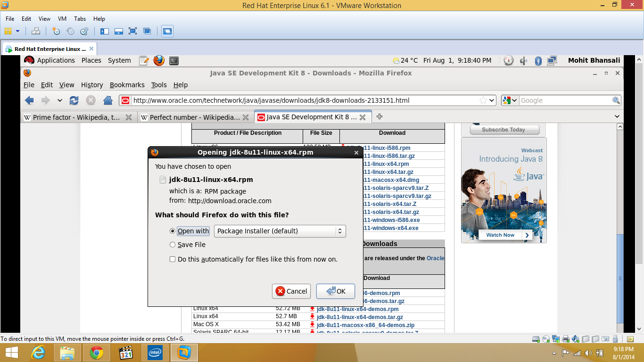The image size is (644, 362).
Task: Toggle the thumbnail bar view icon in VMware
Action: click(x=119, y=31)
